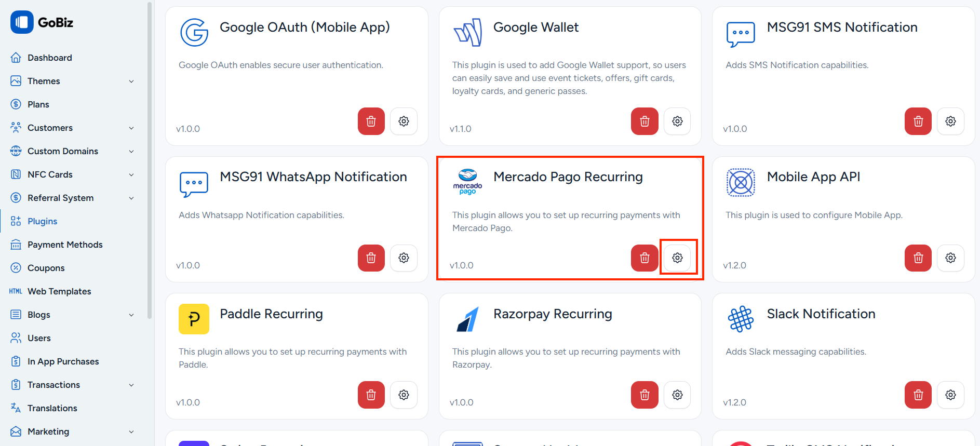This screenshot has width=980, height=446.
Task: Delete MSG91 WhatsApp Notification plugin
Action: pos(371,258)
